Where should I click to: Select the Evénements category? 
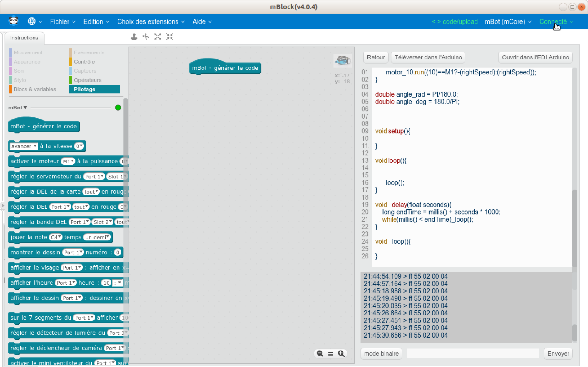coord(89,52)
